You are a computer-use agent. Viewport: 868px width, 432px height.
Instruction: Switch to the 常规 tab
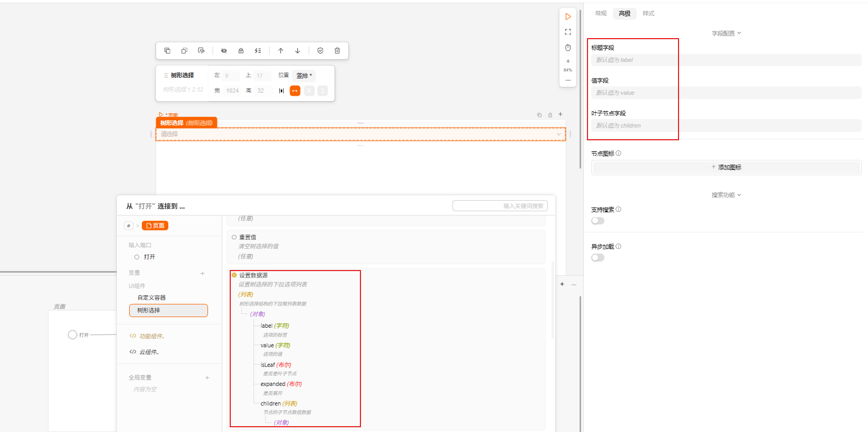click(x=601, y=13)
